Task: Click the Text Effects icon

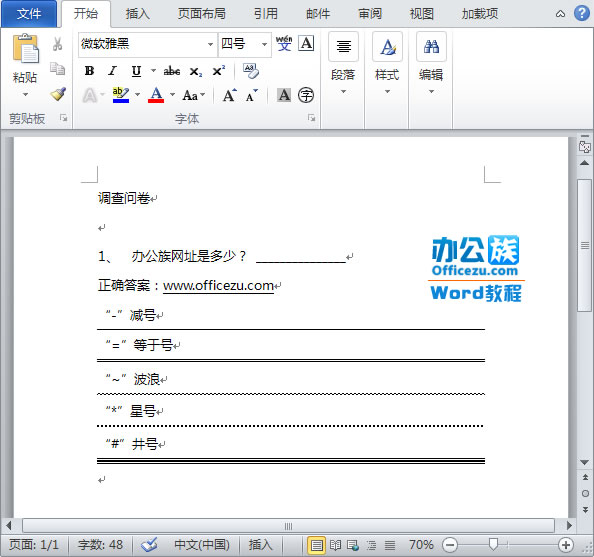Action: pos(90,95)
